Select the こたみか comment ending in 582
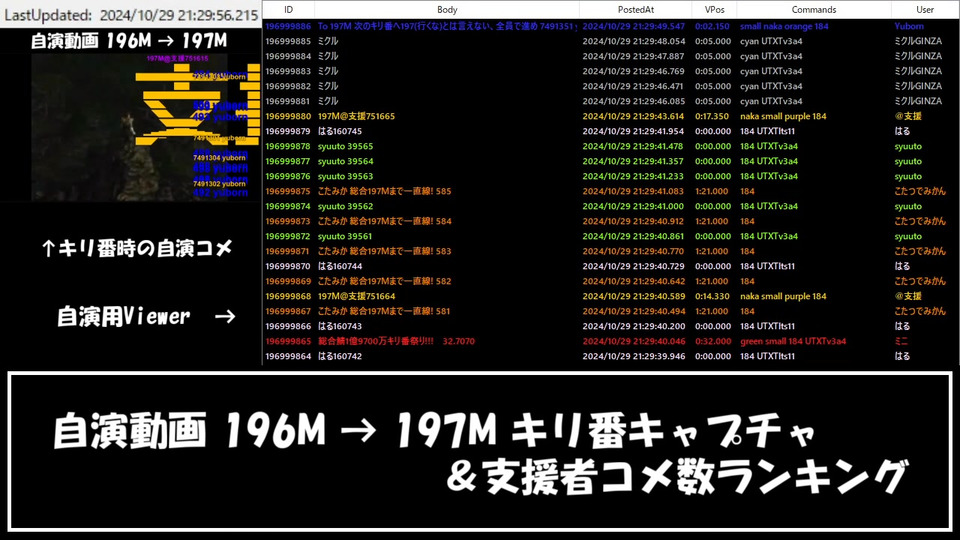The height and width of the screenshot is (540, 960). coord(384,281)
